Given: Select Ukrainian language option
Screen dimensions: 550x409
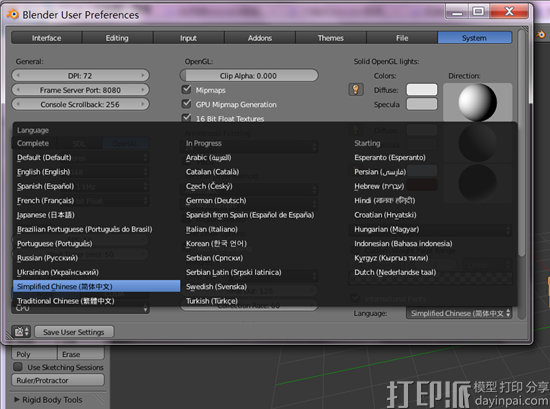Looking at the screenshot, I should [96, 272].
